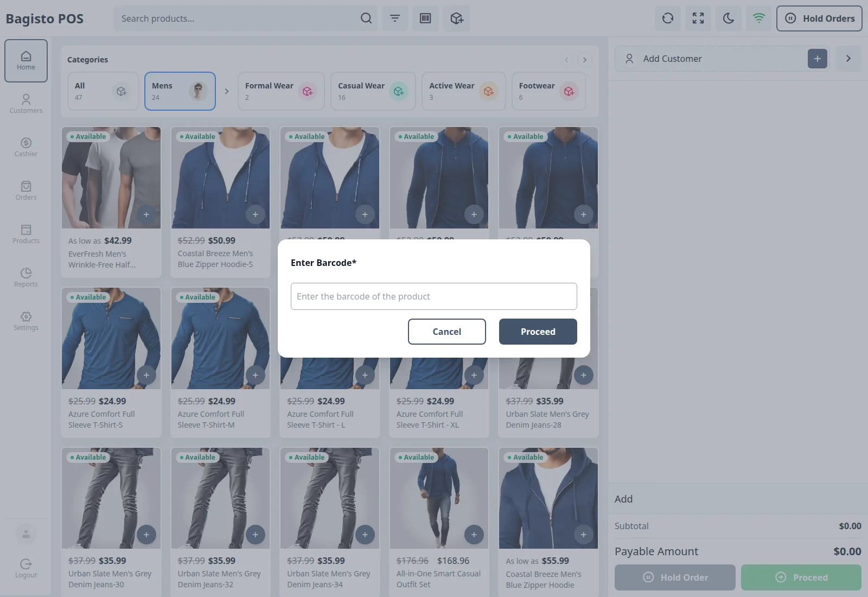The width and height of the screenshot is (868, 597).
Task: Click the Hold Order button
Action: [x=675, y=577]
